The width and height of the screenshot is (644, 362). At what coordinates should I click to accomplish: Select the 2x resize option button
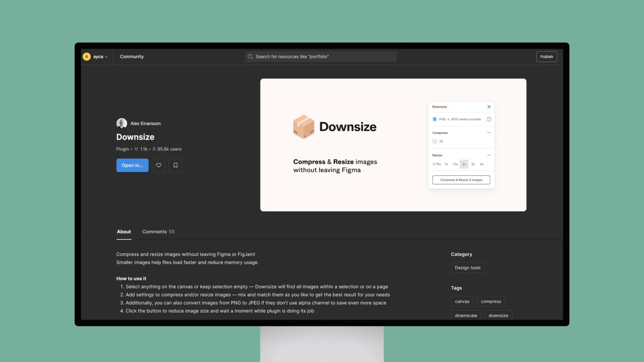click(464, 164)
